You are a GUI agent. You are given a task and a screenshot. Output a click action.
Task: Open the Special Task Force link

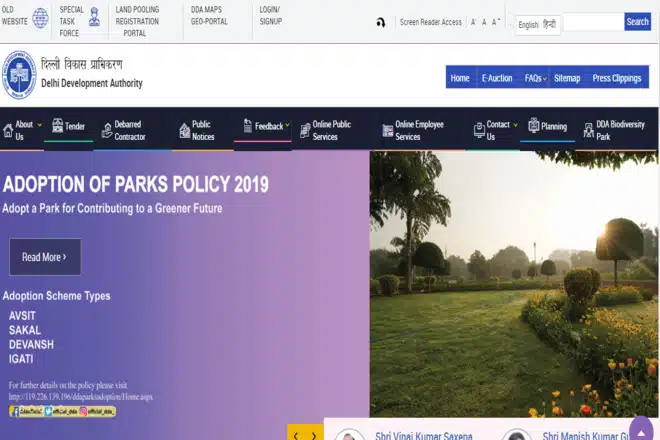pyautogui.click(x=71, y=21)
